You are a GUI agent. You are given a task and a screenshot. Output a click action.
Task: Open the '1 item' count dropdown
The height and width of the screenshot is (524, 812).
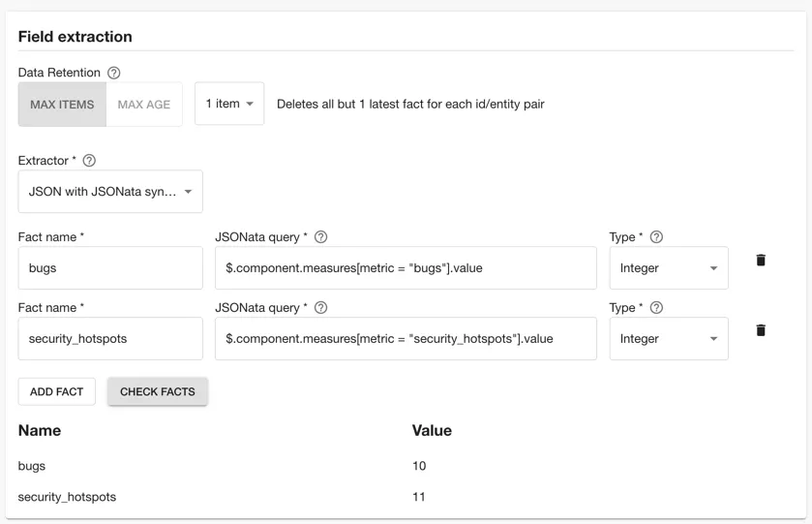point(229,104)
